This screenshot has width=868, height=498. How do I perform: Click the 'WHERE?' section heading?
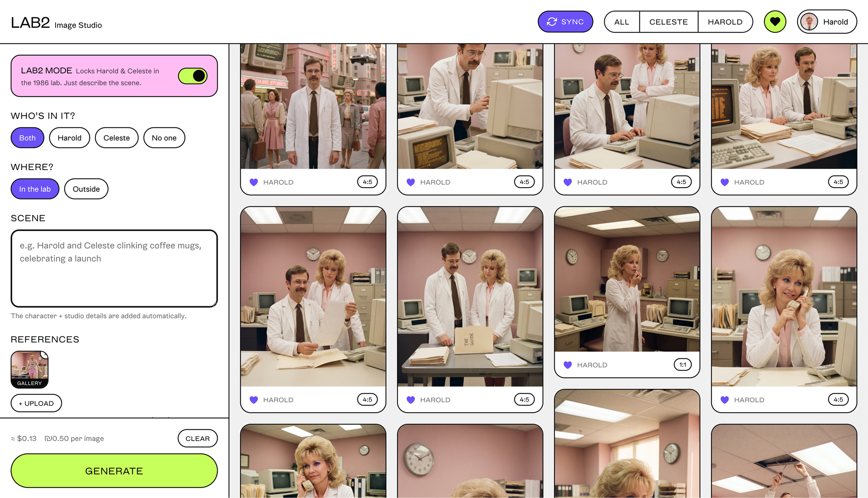pyautogui.click(x=32, y=167)
